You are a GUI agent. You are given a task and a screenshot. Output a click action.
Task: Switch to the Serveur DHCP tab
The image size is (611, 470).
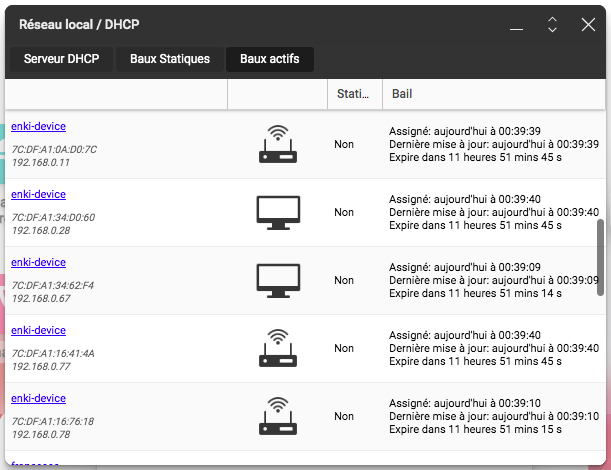click(61, 59)
